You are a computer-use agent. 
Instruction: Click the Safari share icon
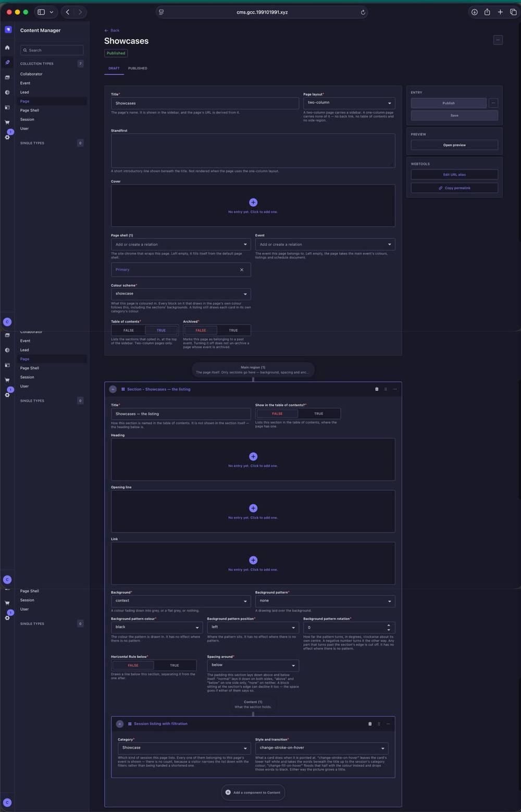487,12
